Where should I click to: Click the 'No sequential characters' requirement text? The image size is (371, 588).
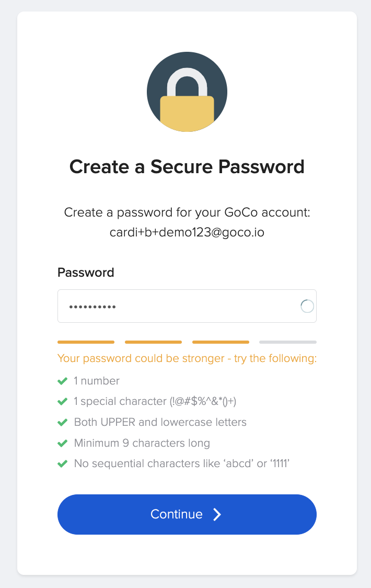pyautogui.click(x=182, y=463)
